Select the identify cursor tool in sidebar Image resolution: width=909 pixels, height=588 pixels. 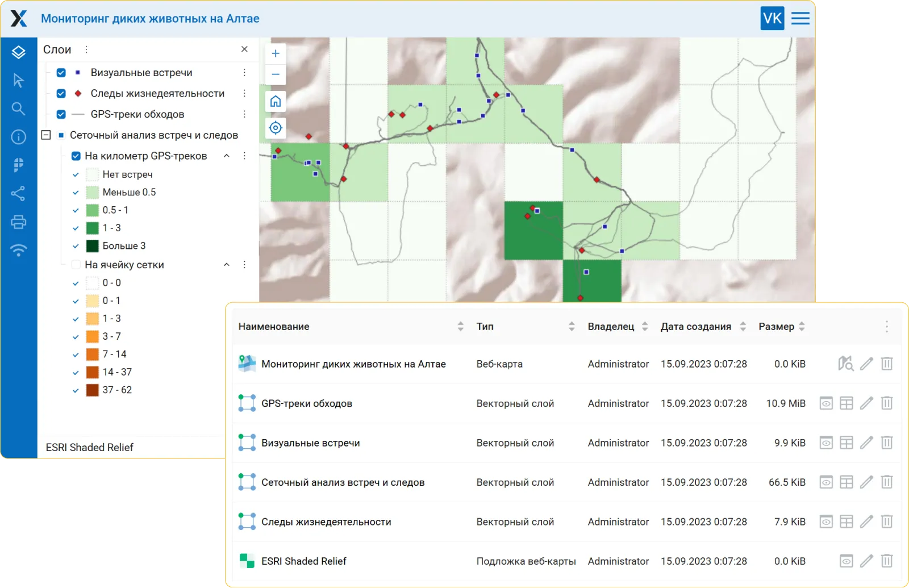coord(18,80)
